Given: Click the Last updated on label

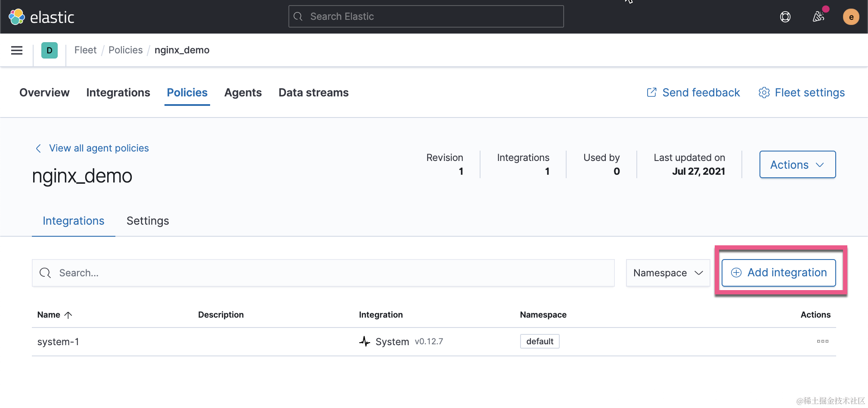Looking at the screenshot, I should (689, 158).
